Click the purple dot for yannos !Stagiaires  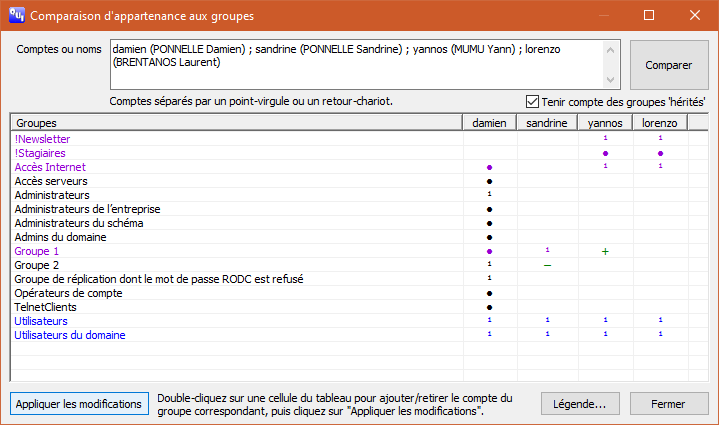click(x=605, y=154)
